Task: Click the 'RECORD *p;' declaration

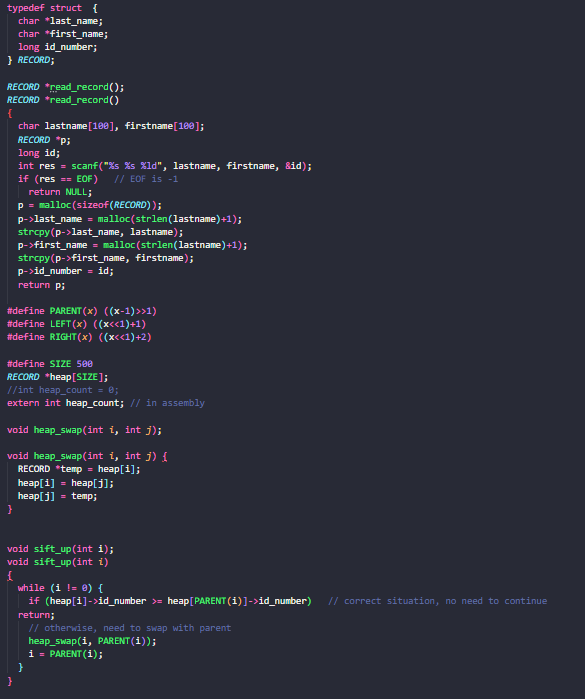Action: tap(44, 140)
